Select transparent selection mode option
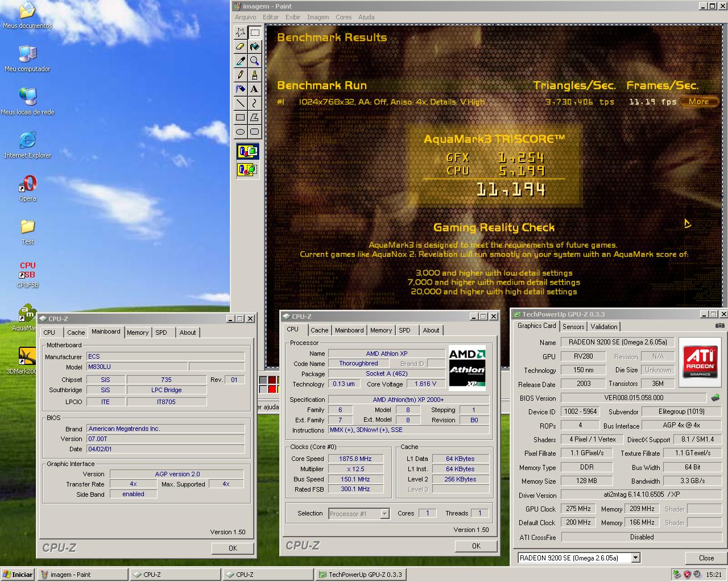Viewport: 728px width, 582px height. pyautogui.click(x=247, y=169)
